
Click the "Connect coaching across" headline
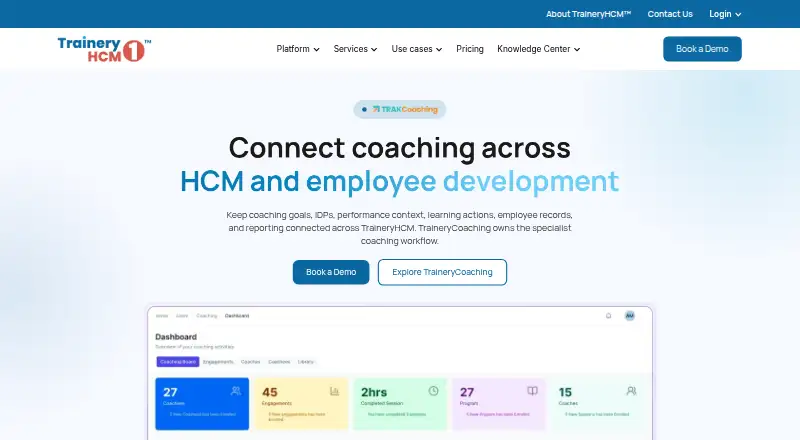[399, 148]
